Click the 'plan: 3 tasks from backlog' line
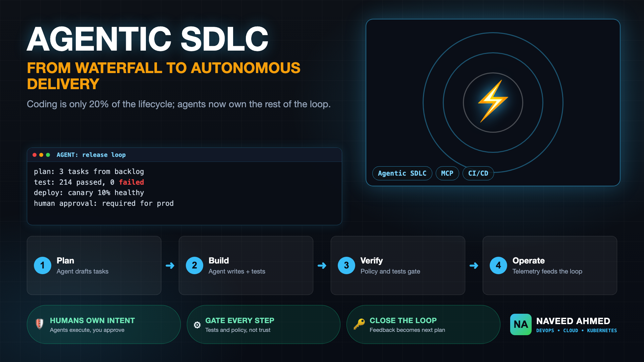Screen dimensions: 644x362 (x=89, y=172)
